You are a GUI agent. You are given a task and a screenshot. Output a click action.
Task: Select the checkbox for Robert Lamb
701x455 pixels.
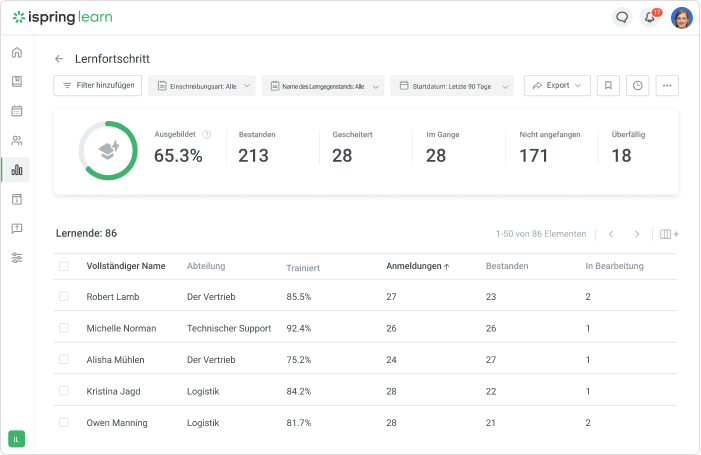coord(64,296)
